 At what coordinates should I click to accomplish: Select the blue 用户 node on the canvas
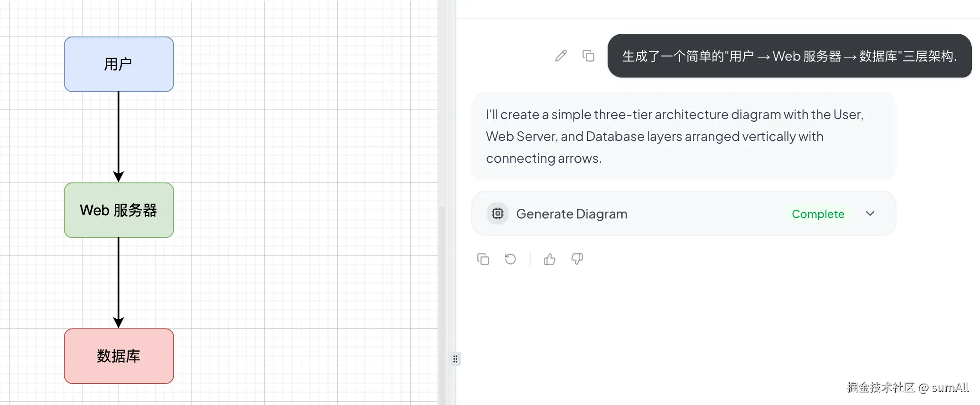coord(119,64)
